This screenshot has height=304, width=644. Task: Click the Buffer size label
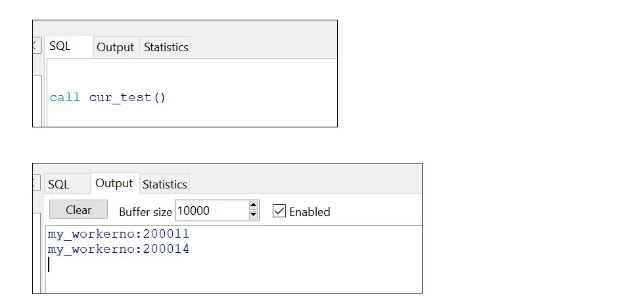pyautogui.click(x=145, y=211)
